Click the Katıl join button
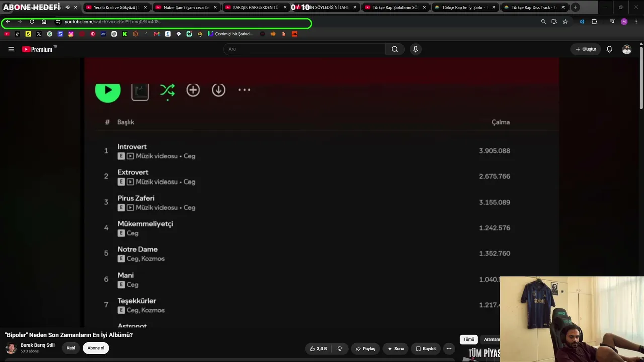This screenshot has height=362, width=644. (x=71, y=348)
